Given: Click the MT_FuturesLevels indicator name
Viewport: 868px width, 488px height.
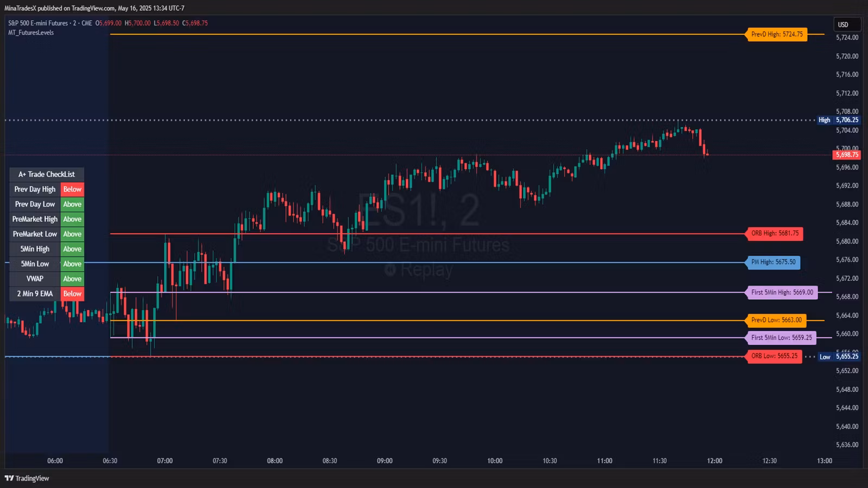Looking at the screenshot, I should (x=31, y=33).
